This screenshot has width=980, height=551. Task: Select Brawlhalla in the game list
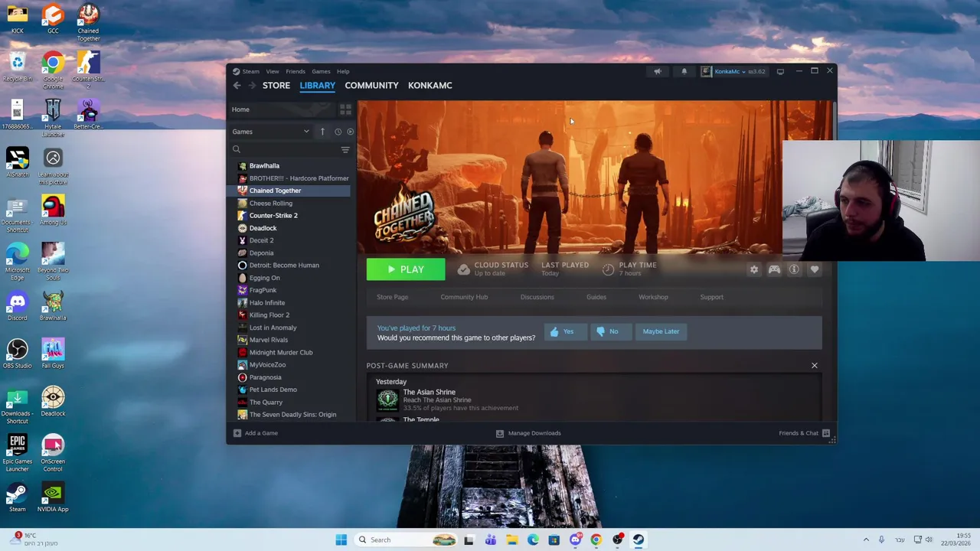click(291, 166)
